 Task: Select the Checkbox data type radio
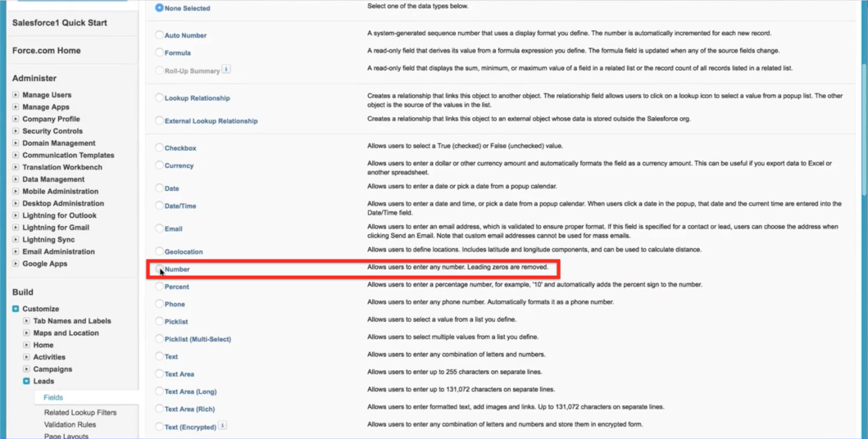tap(160, 147)
